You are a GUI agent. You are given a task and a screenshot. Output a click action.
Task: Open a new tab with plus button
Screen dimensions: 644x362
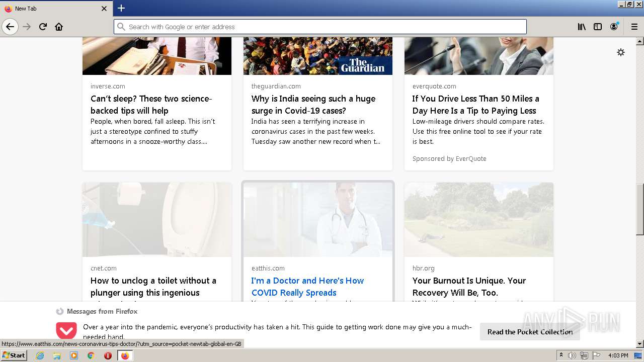click(121, 8)
